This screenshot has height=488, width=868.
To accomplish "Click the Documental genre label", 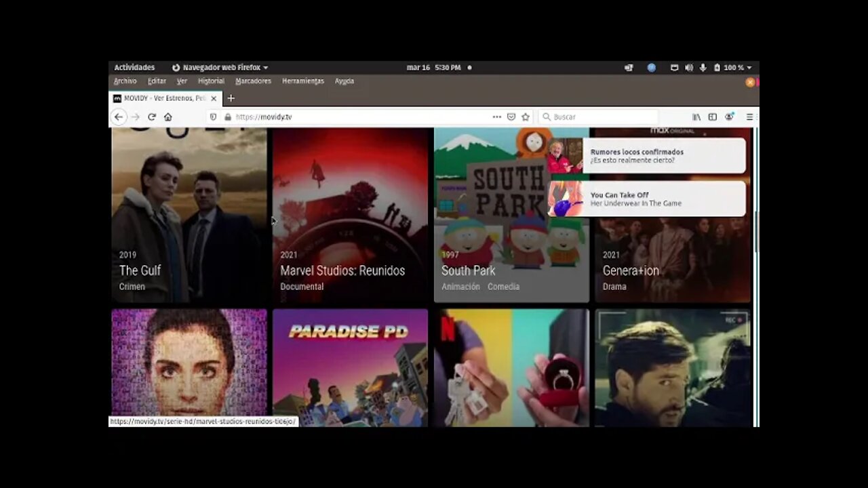I will [x=302, y=287].
